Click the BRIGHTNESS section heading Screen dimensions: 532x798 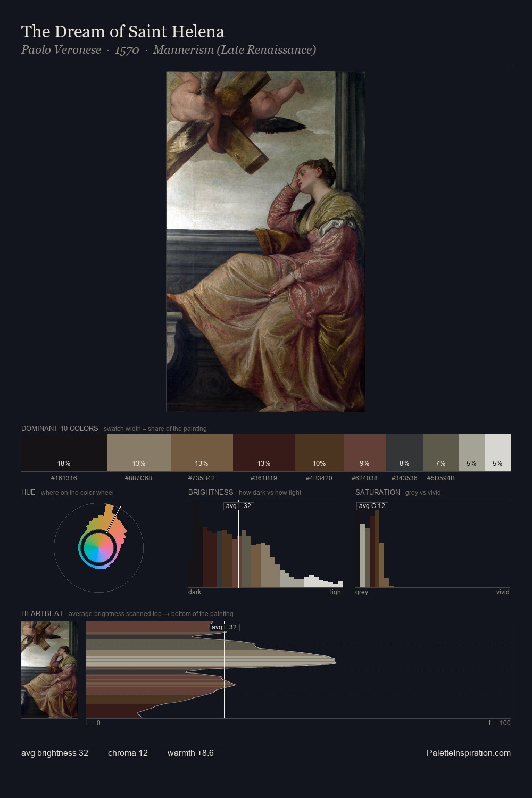pyautogui.click(x=211, y=492)
